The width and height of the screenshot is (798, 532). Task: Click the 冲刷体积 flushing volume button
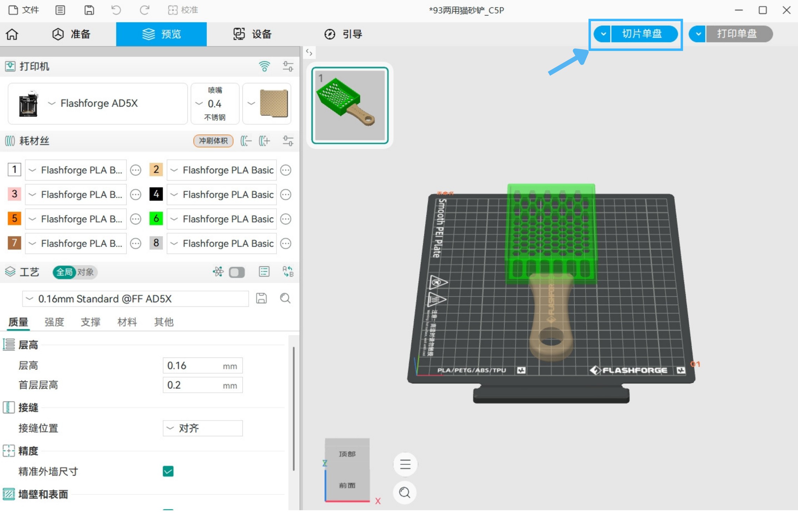(x=213, y=141)
